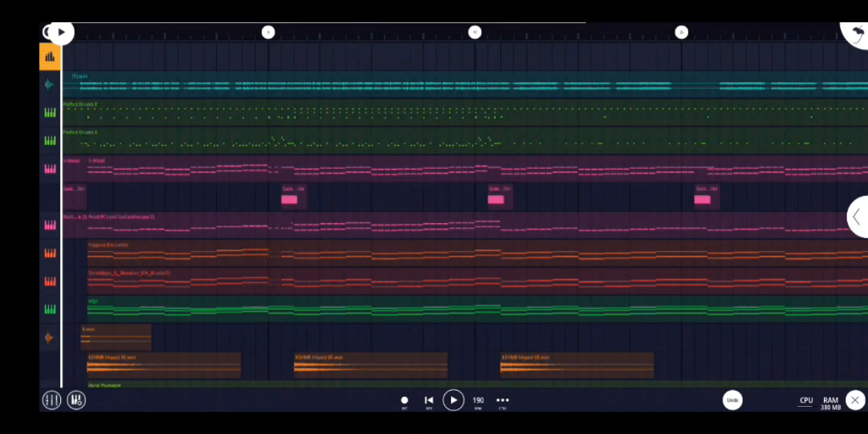Select the V-Metal pattern clip
Viewport: 868px width, 434px height.
pos(477,170)
